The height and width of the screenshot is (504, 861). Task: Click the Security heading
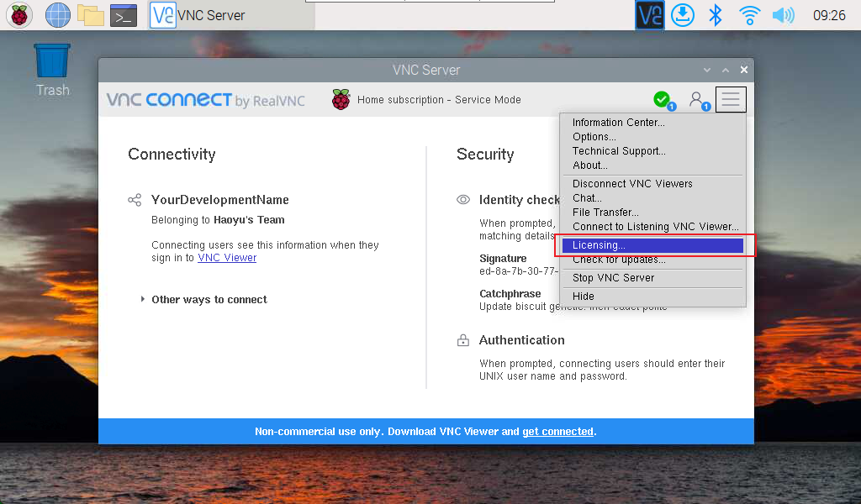[485, 155]
